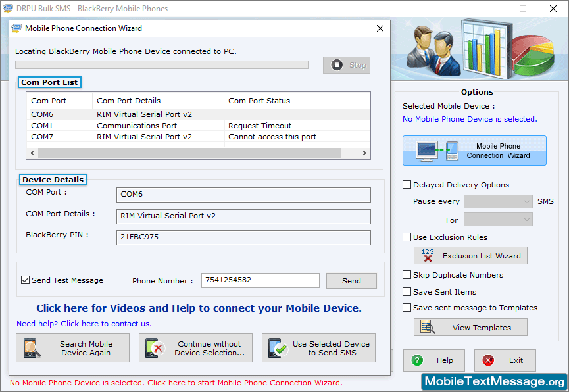The width and height of the screenshot is (569, 392).
Task: Click the Stop button text
Action: [x=358, y=65]
